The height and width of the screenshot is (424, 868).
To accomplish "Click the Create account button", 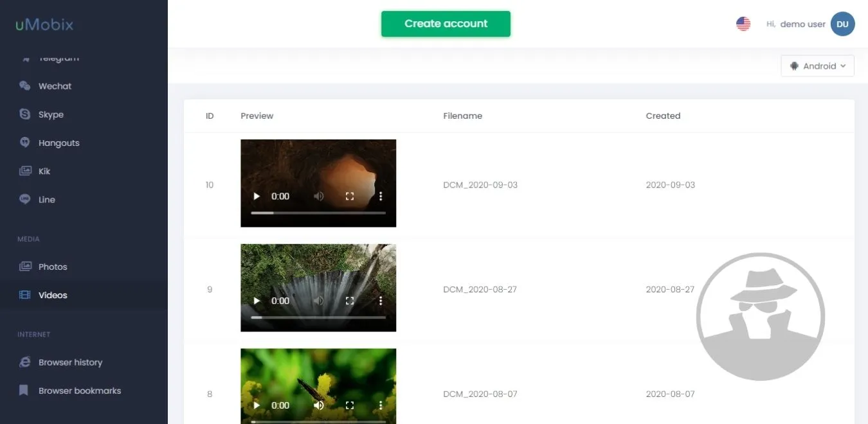I will [446, 24].
